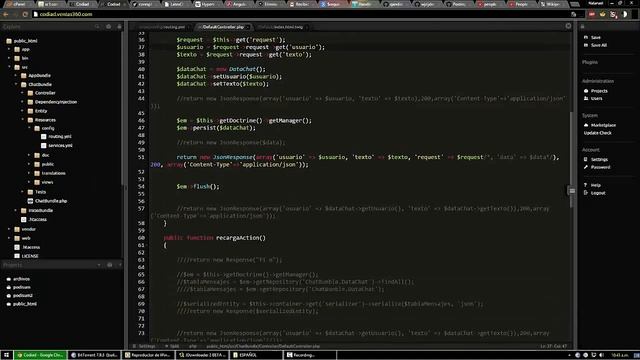The width and height of the screenshot is (640, 360).
Task: Open the Windows Start button
Action: (6, 355)
